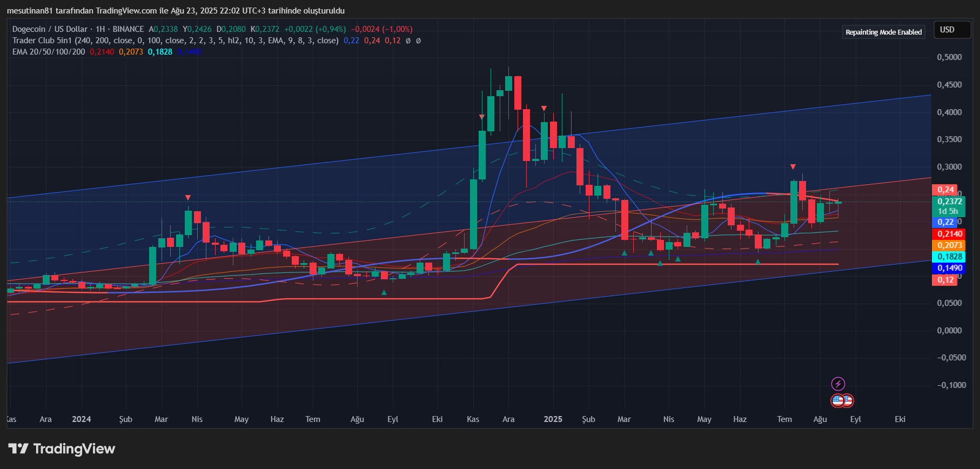Click the green buy arrow below the September 2024 candles

point(384,292)
